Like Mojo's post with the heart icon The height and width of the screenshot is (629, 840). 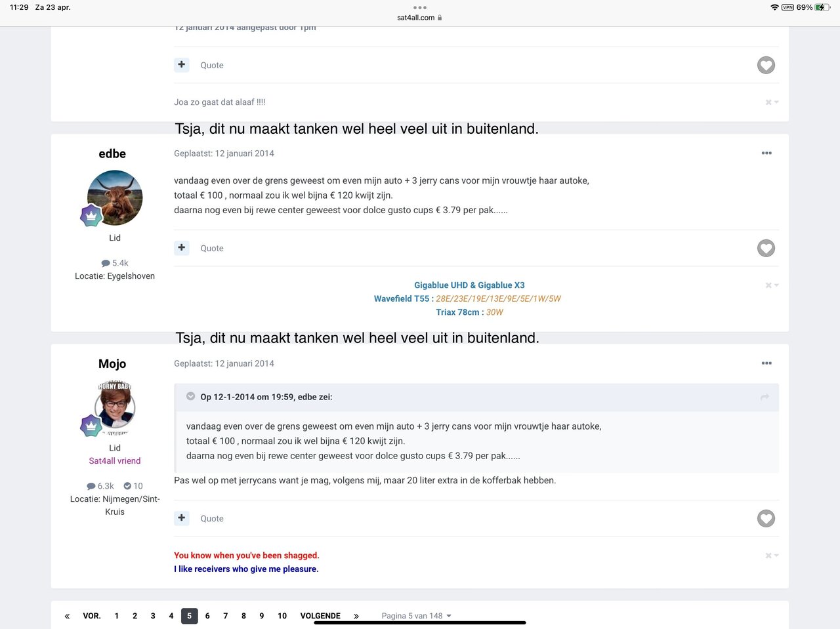[766, 519]
